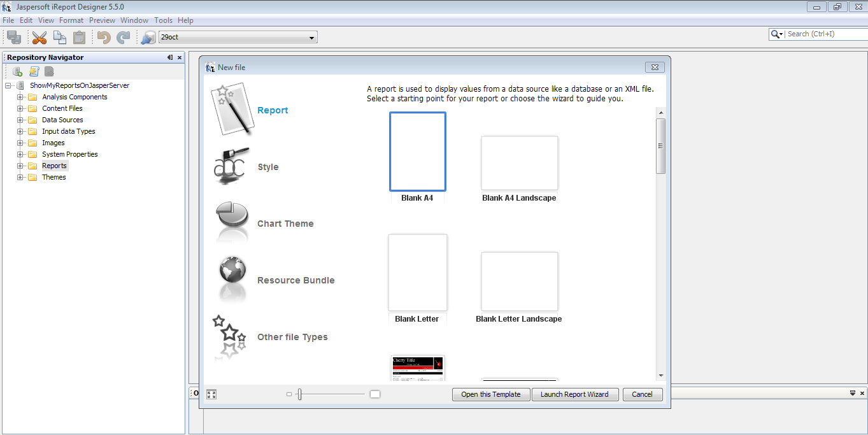868x435 pixels.
Task: Open the 29oct report dropdown
Action: [x=311, y=36]
